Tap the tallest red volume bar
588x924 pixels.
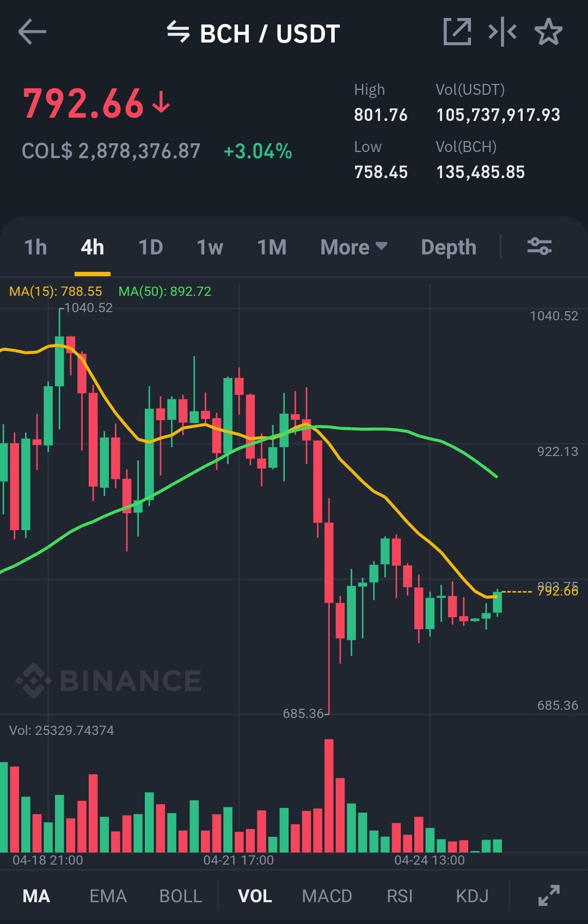tap(329, 795)
